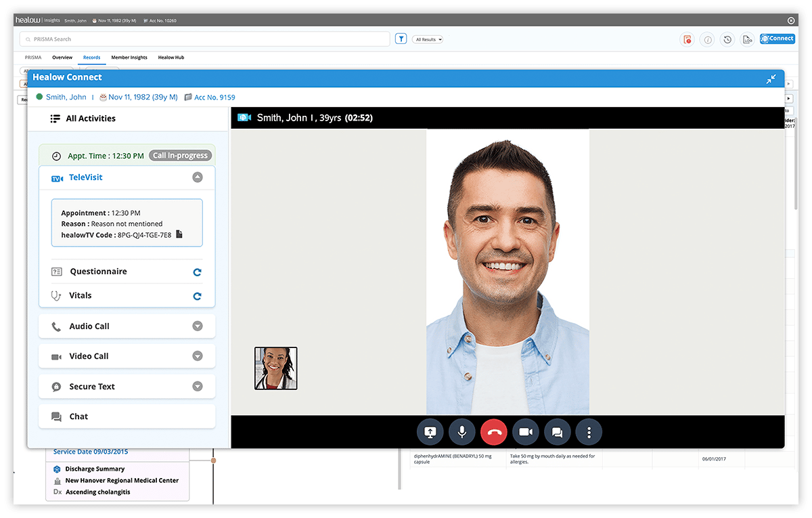Expand the Audio Call section
812x518 pixels.
(x=197, y=326)
